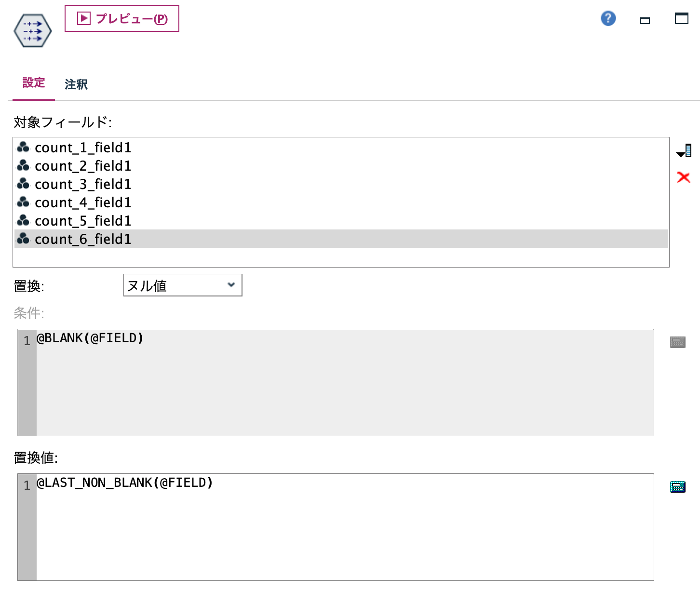Open the field picker icon beside list
The image size is (700, 591).
(684, 151)
